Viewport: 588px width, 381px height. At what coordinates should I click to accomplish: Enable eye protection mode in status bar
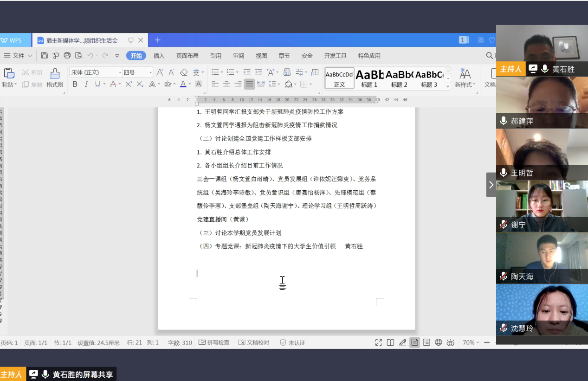tap(450, 342)
